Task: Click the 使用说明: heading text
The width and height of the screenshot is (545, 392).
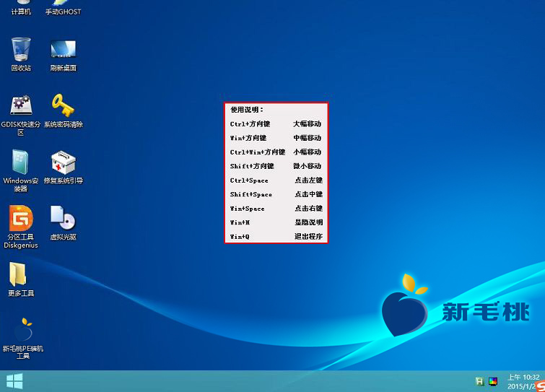Action: tap(247, 110)
